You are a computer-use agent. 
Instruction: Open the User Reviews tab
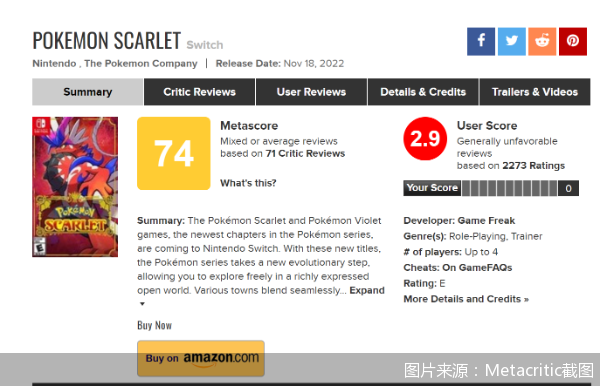311,92
